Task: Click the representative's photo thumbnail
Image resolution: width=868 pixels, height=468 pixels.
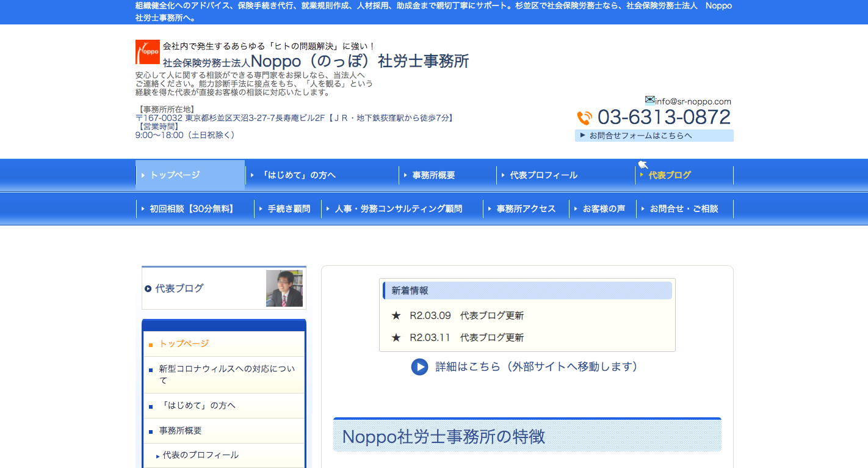Action: click(x=284, y=288)
